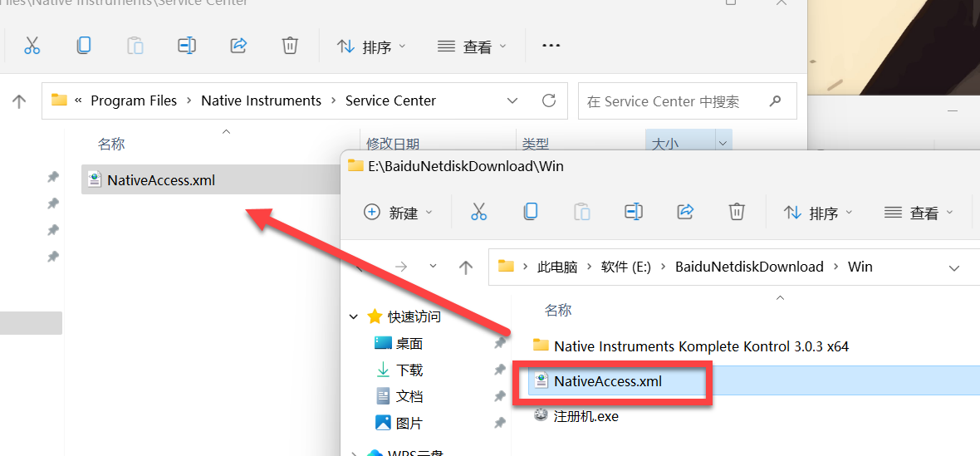Screen dimensions: 980x456
Task: Click Delete trash icon in Win folder toolbar
Action: [737, 212]
